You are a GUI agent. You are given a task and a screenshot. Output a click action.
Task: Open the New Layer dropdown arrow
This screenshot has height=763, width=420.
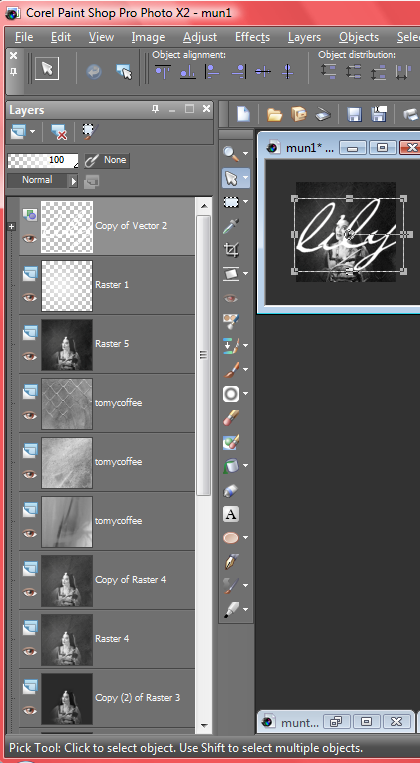[x=33, y=131]
